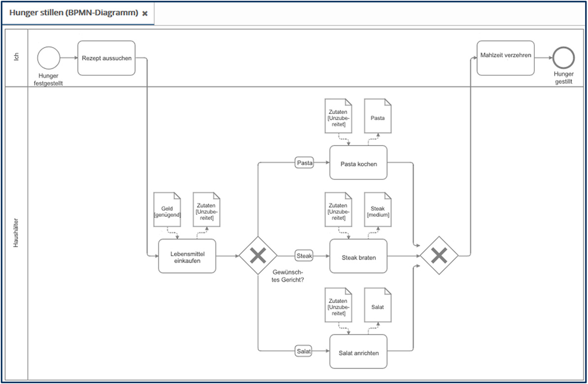Select the Lebensmittel einkaufen task
The height and width of the screenshot is (384, 588).
187,256
